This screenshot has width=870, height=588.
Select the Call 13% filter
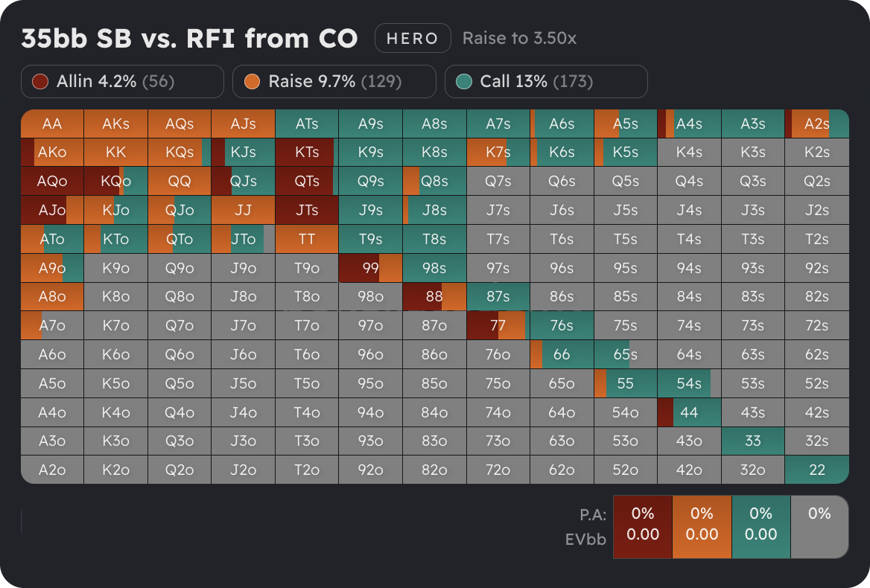click(545, 82)
